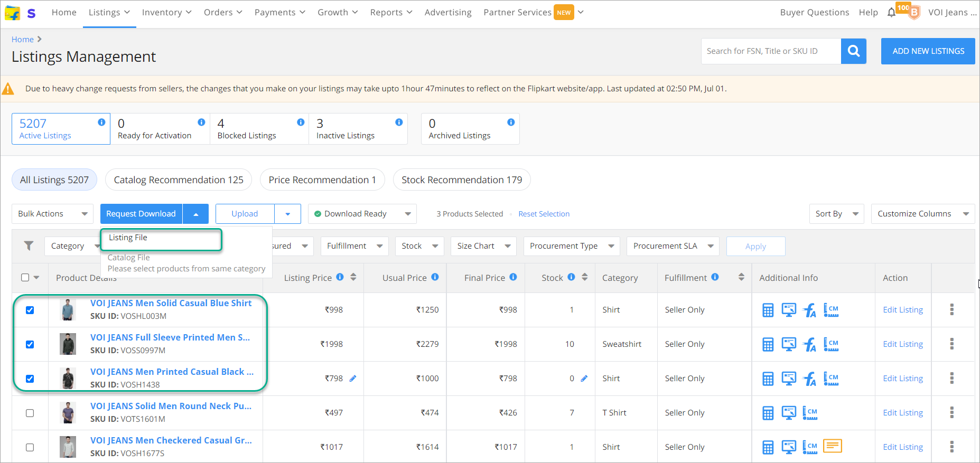Click the Request Download button
The width and height of the screenshot is (980, 463).
click(x=141, y=214)
